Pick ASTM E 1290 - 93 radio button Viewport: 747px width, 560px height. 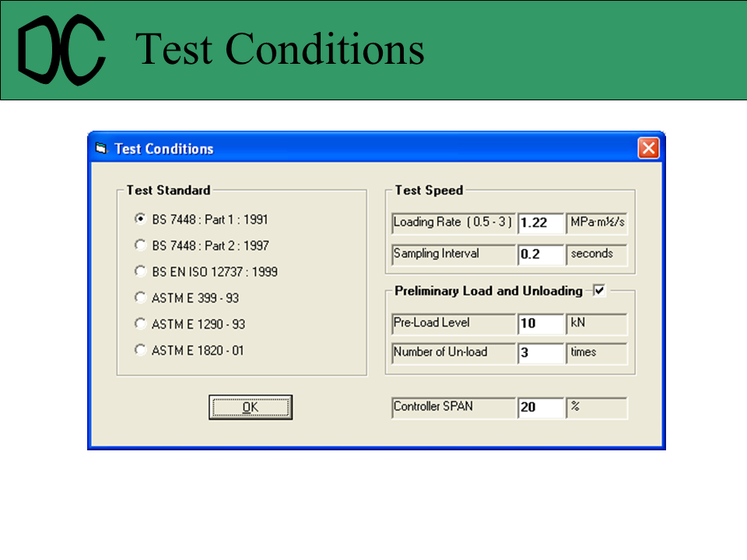[140, 324]
